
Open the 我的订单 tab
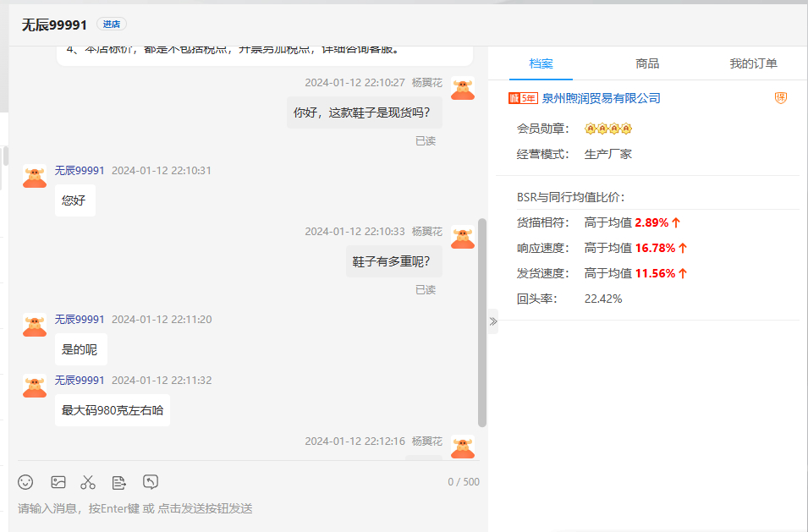click(753, 63)
